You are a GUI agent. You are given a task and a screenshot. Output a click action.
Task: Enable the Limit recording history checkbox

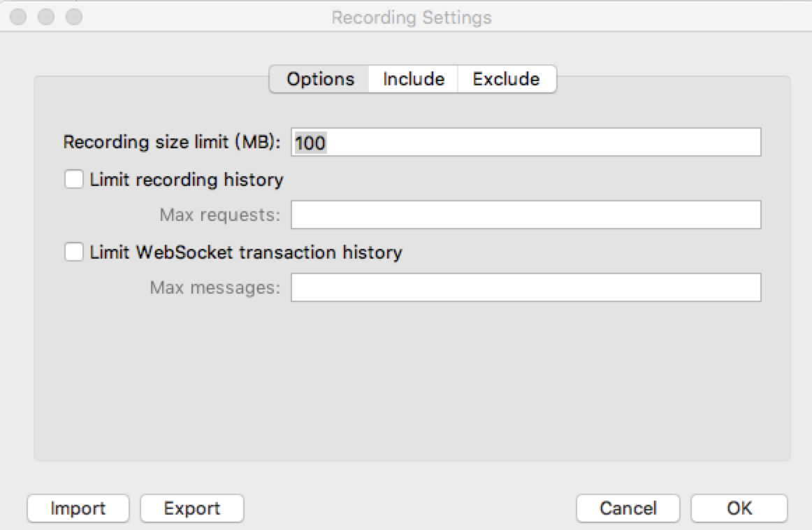coord(73,180)
